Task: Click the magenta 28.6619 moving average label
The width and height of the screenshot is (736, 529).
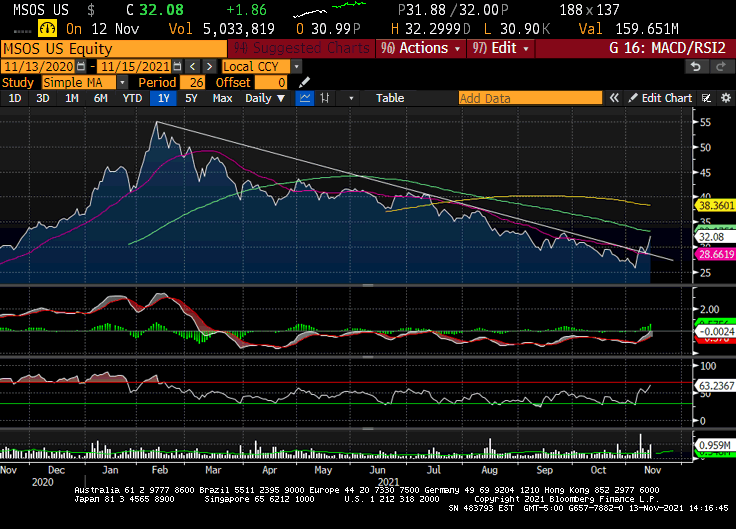Action: pyautogui.click(x=715, y=254)
